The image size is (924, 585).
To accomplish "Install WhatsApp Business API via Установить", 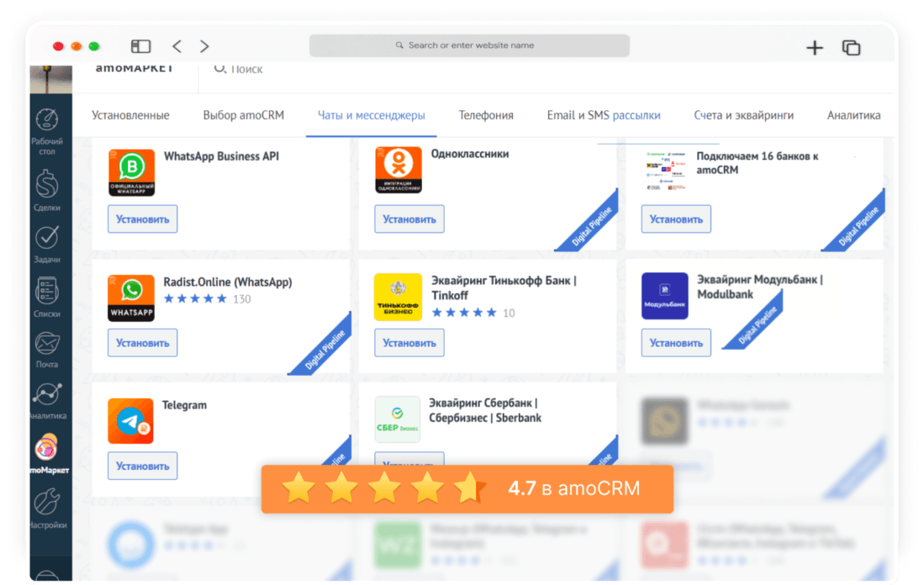I will point(143,219).
